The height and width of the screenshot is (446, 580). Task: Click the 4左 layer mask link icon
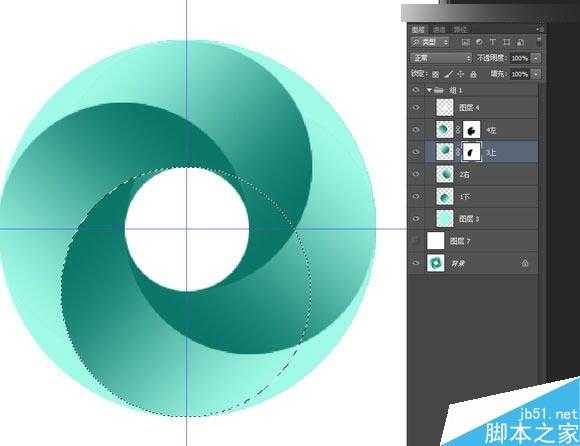(458, 130)
